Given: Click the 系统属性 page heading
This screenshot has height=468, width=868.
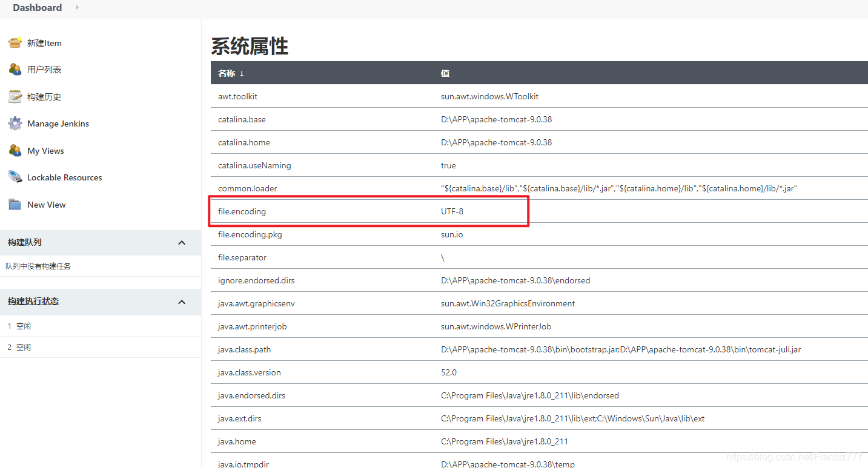Looking at the screenshot, I should point(250,46).
